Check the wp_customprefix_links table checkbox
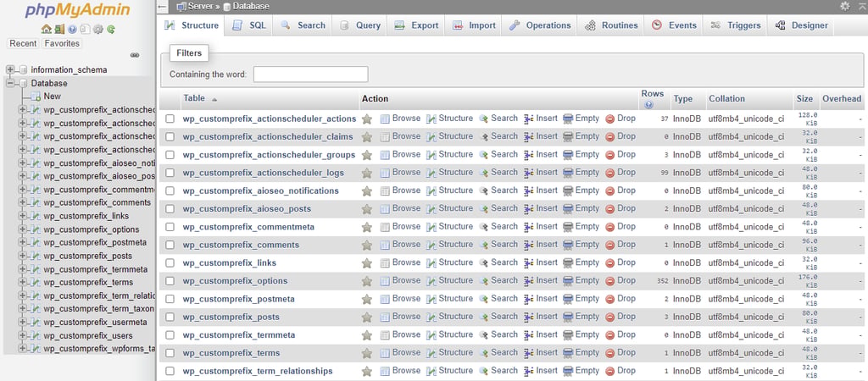Screen dimensions: 868x381 [x=170, y=262]
